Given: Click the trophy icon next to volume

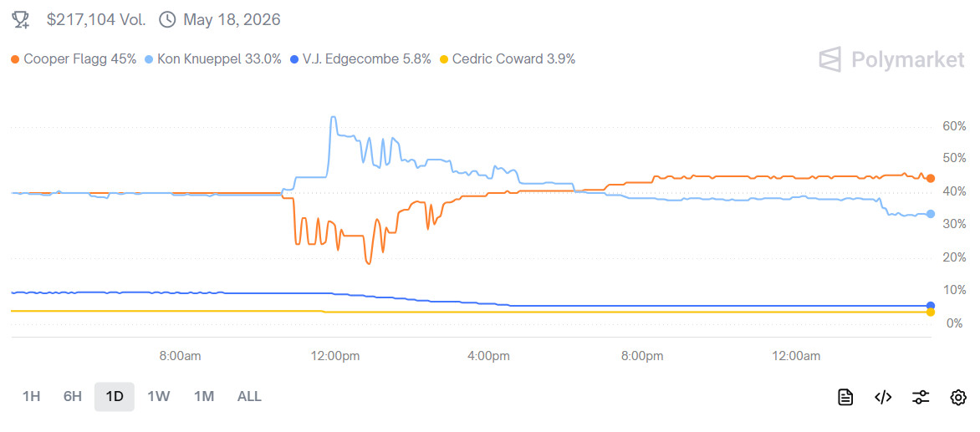Looking at the screenshot, I should tap(23, 19).
